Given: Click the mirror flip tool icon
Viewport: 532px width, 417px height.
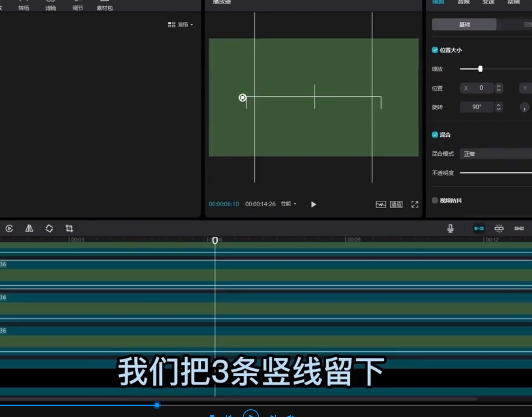Looking at the screenshot, I should click(x=29, y=229).
